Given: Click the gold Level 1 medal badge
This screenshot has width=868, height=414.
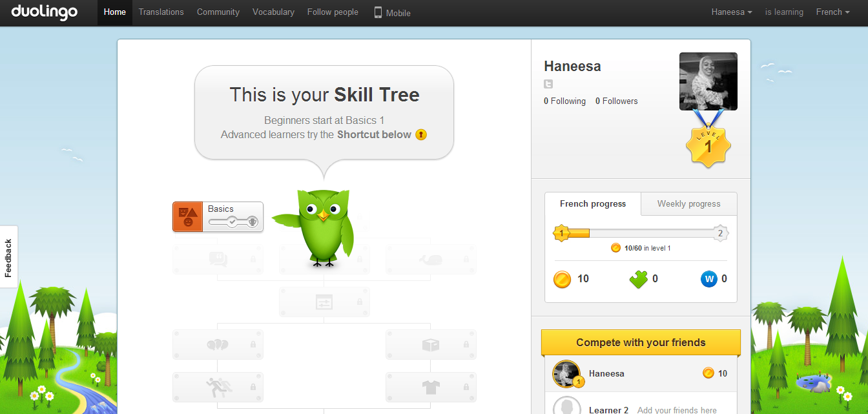Looking at the screenshot, I should 708,146.
